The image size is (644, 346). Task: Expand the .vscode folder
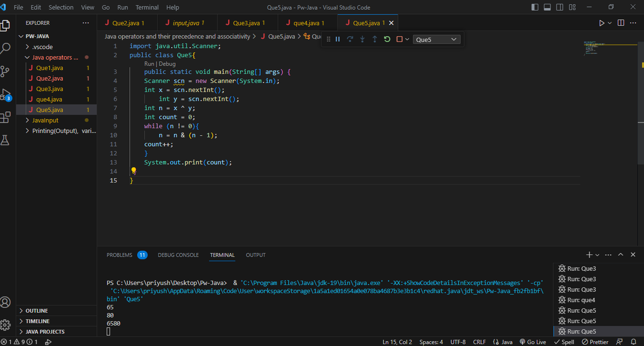pos(56,47)
